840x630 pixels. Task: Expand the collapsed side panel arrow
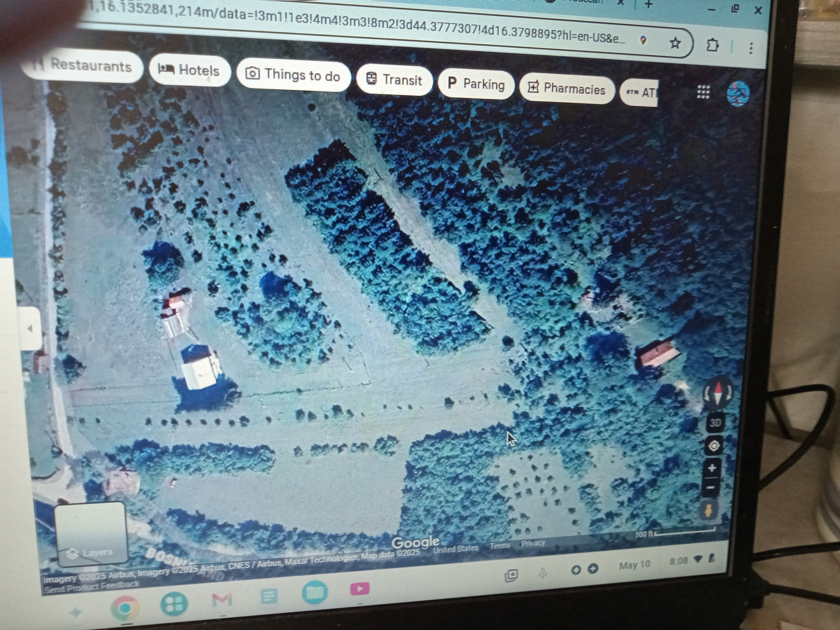(x=30, y=329)
